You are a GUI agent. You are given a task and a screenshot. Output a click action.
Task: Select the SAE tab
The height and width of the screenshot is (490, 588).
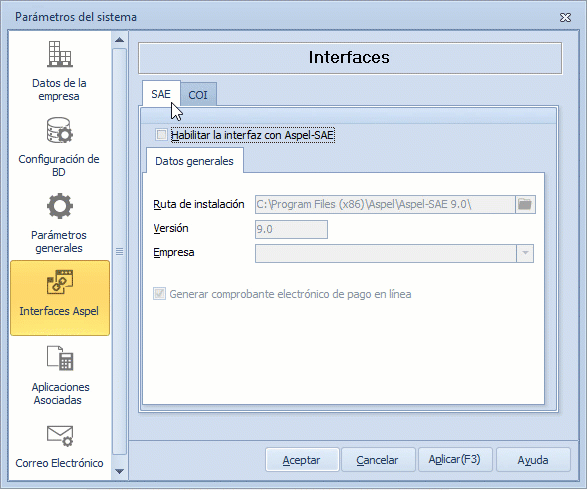[x=161, y=94]
